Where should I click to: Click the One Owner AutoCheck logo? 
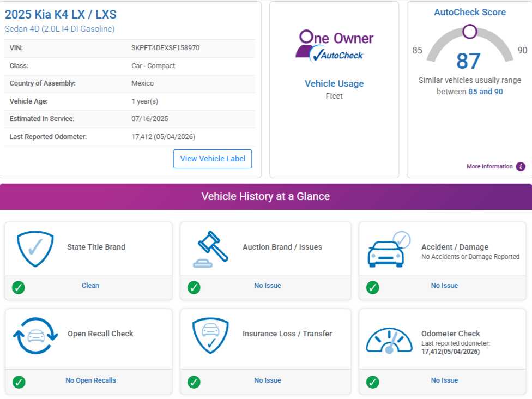[x=334, y=46]
